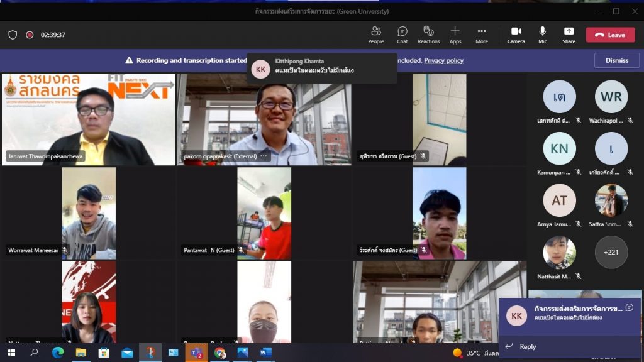Leave the meeting
The image size is (644, 362).
tap(610, 35)
